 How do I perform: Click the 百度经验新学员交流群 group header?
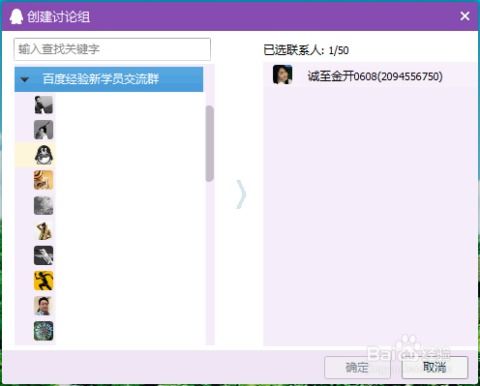coord(109,79)
